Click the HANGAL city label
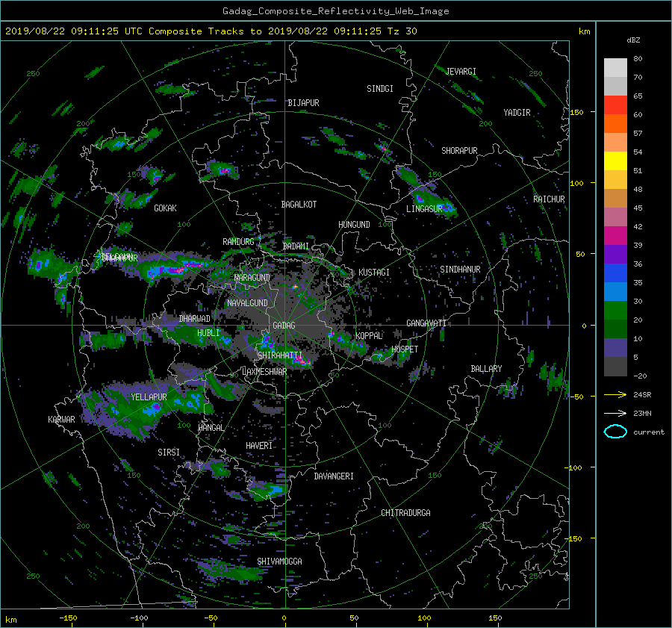The image size is (672, 628). (x=211, y=428)
